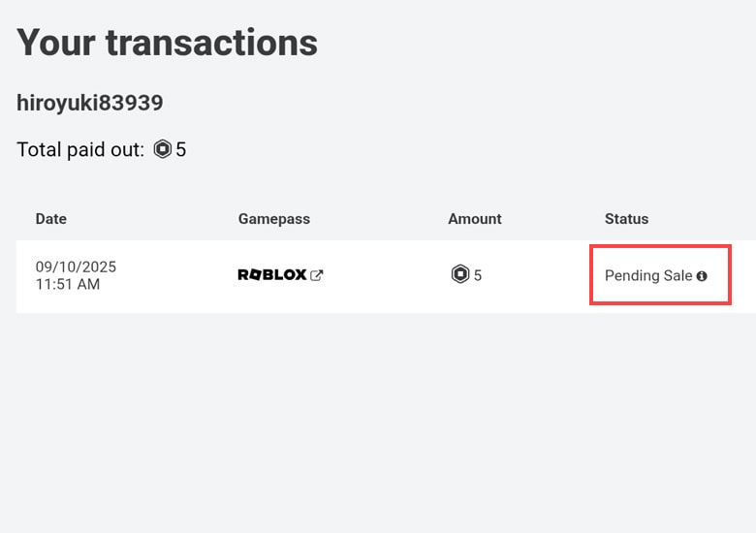This screenshot has height=533, width=756.
Task: Click the total paid out value 5
Action: (181, 150)
